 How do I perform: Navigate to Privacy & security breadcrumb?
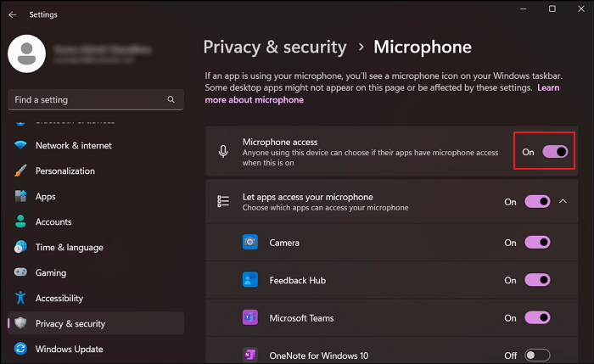[275, 47]
